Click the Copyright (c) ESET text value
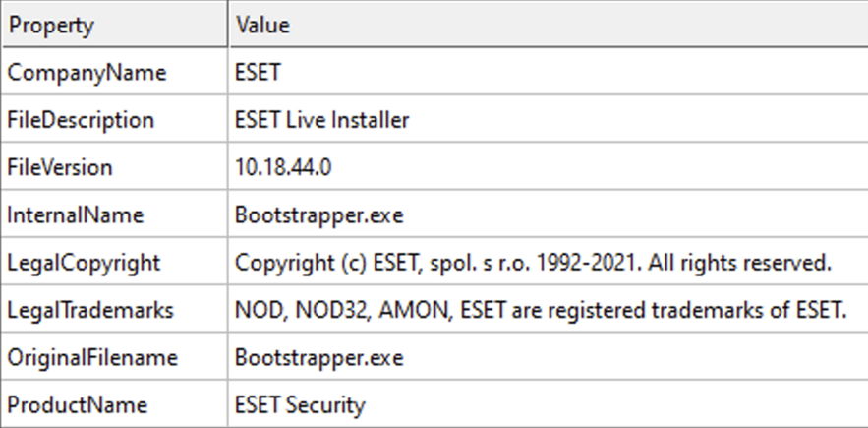The image size is (868, 428). tap(533, 263)
